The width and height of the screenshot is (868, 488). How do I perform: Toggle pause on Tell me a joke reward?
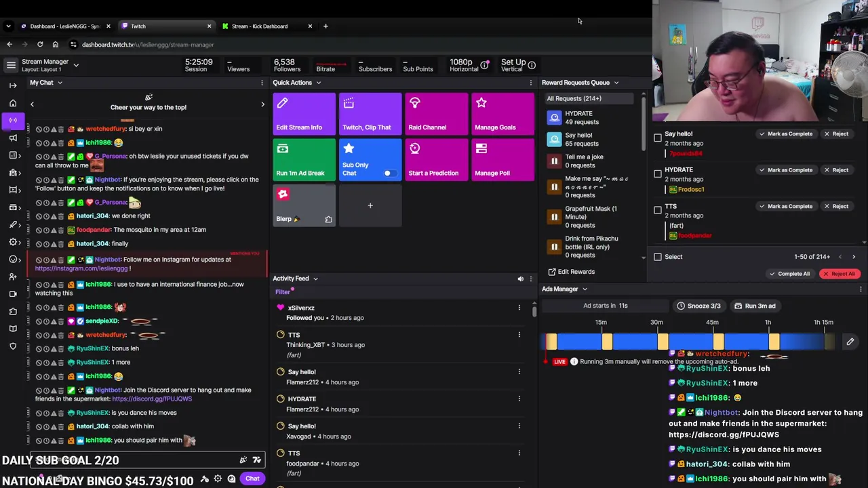(x=554, y=161)
